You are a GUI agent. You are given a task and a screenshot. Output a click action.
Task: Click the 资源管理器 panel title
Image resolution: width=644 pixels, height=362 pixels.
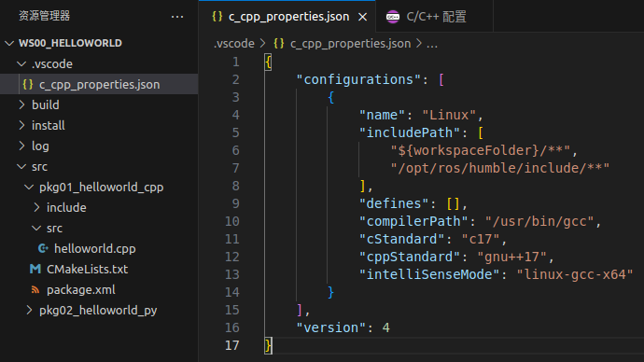45,16
